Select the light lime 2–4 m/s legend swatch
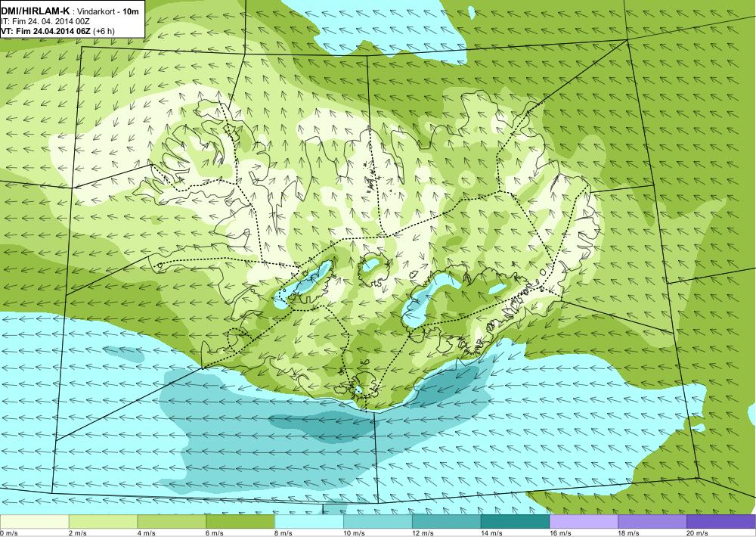The image size is (756, 537). [103, 522]
